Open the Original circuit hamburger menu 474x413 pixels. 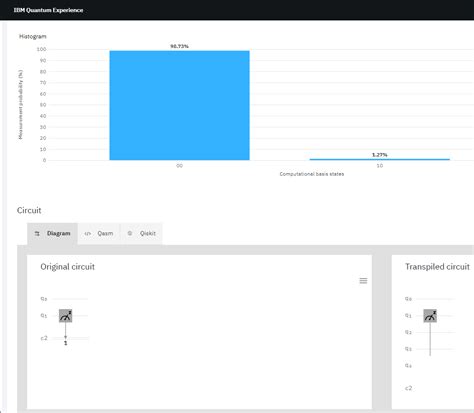pyautogui.click(x=363, y=281)
